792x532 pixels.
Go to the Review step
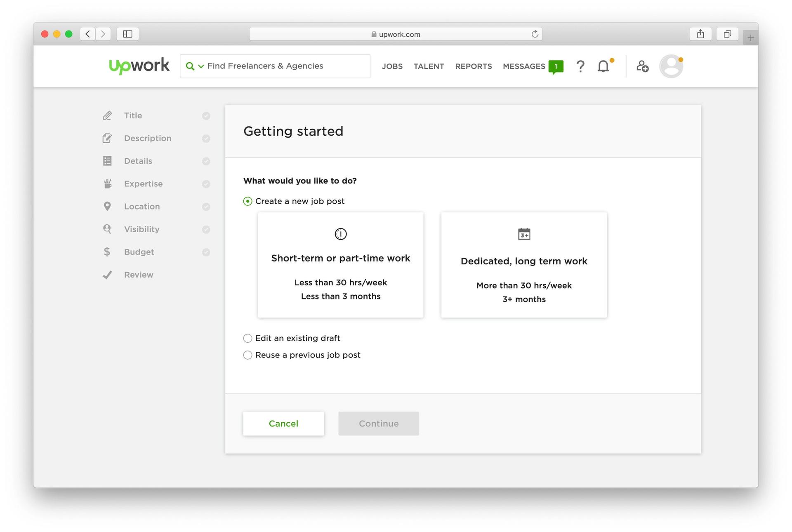[x=139, y=275]
